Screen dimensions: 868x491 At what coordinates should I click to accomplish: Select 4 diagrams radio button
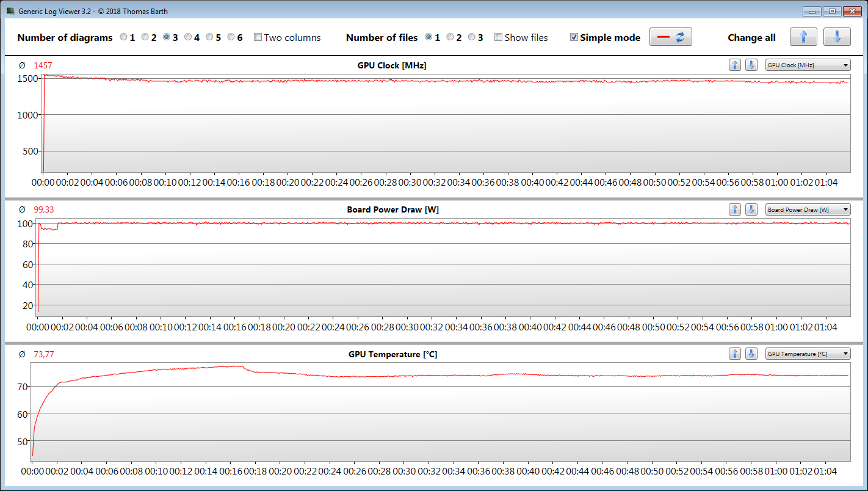(x=188, y=37)
